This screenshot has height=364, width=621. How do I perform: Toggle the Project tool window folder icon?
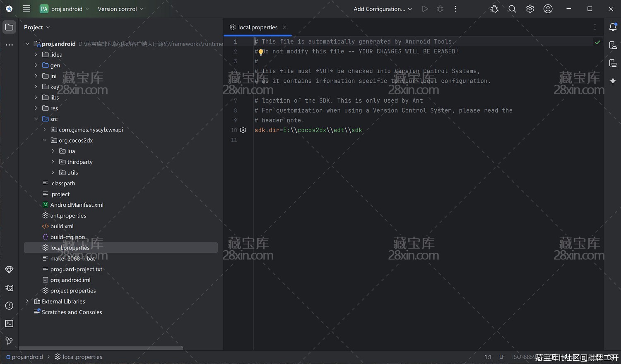click(x=9, y=27)
